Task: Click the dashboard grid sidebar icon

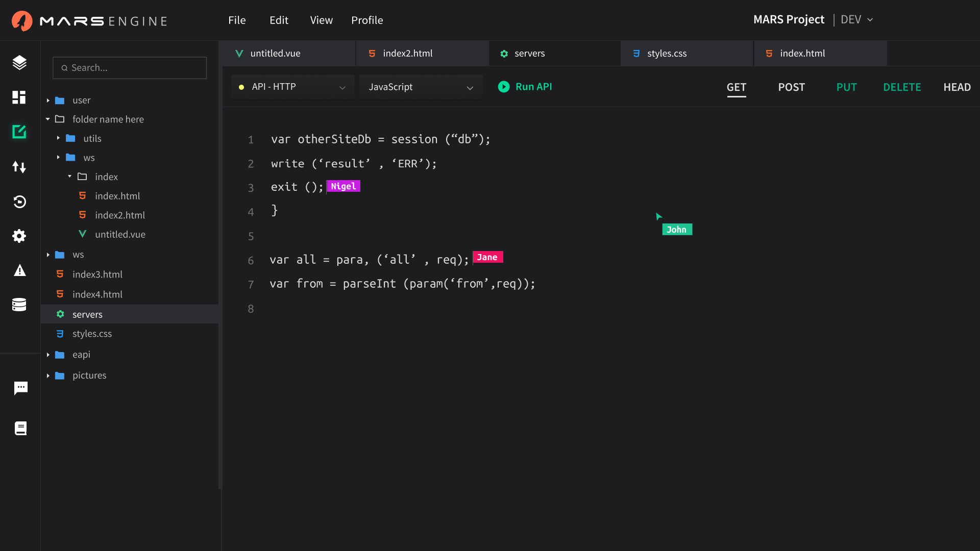Action: [x=19, y=97]
